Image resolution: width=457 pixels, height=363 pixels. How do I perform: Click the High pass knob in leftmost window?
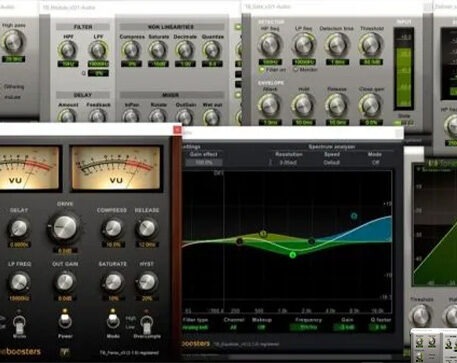tap(13, 42)
